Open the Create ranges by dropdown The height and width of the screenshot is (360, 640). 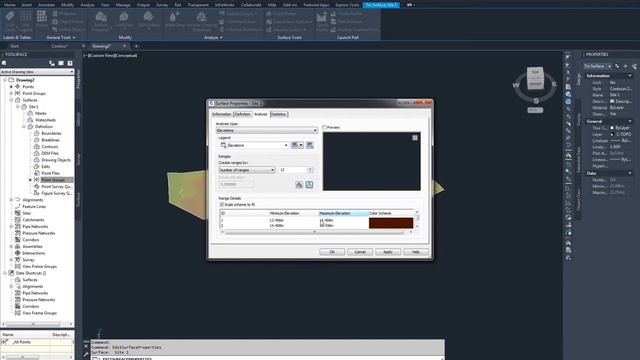pyautogui.click(x=247, y=170)
